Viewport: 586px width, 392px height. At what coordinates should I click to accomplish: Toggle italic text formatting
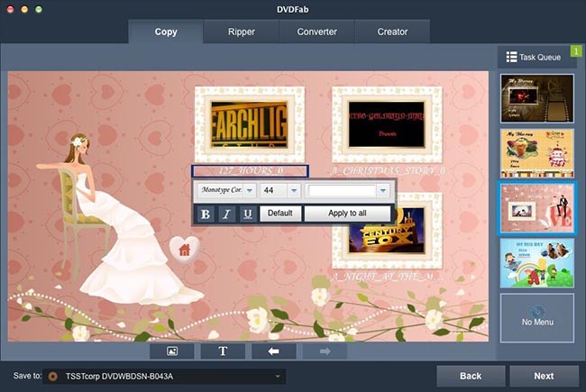[226, 214]
